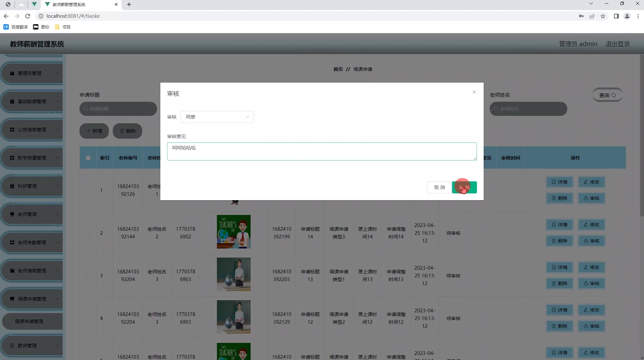
Task: Cancel the review with 取消 button
Action: (439, 187)
